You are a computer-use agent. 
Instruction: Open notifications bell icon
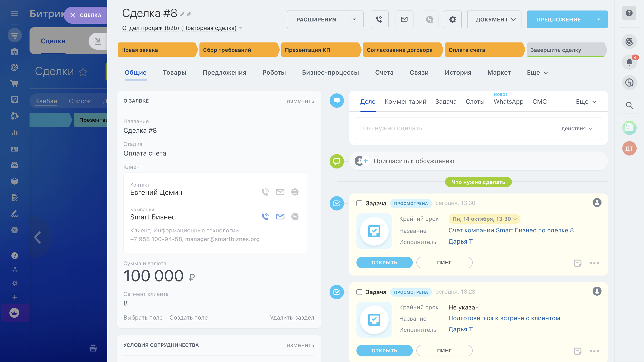coord(629,62)
